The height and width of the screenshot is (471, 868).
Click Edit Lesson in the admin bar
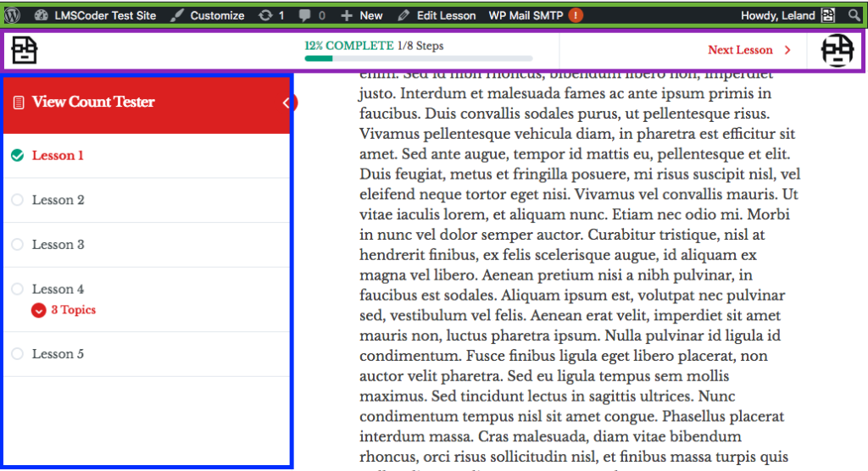[437, 15]
